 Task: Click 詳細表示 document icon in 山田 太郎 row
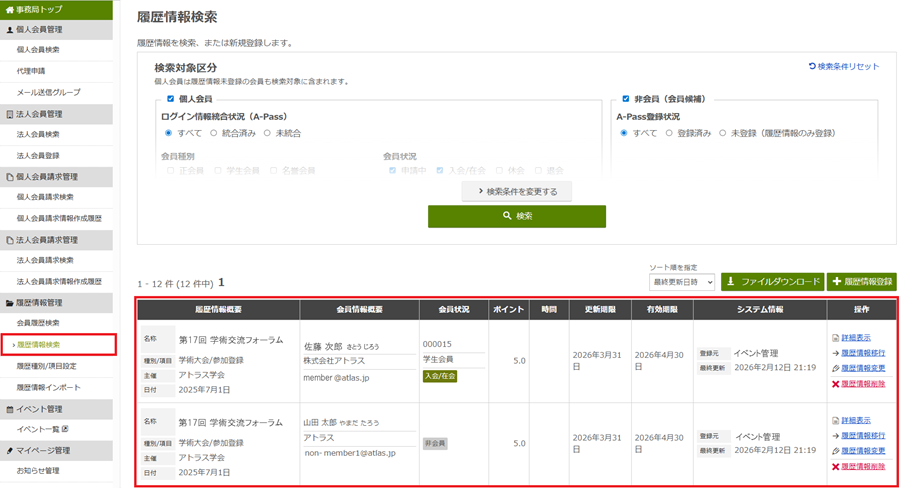[x=836, y=420]
